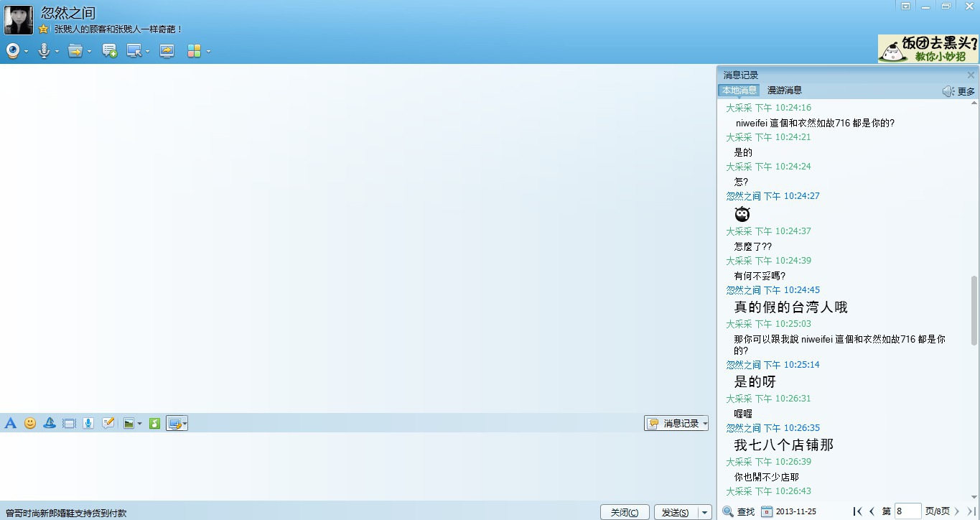This screenshot has width=980, height=520.
Task: Click the signature text 张贱人的顾客和张贱人一样奇葩
Action: pos(118,29)
